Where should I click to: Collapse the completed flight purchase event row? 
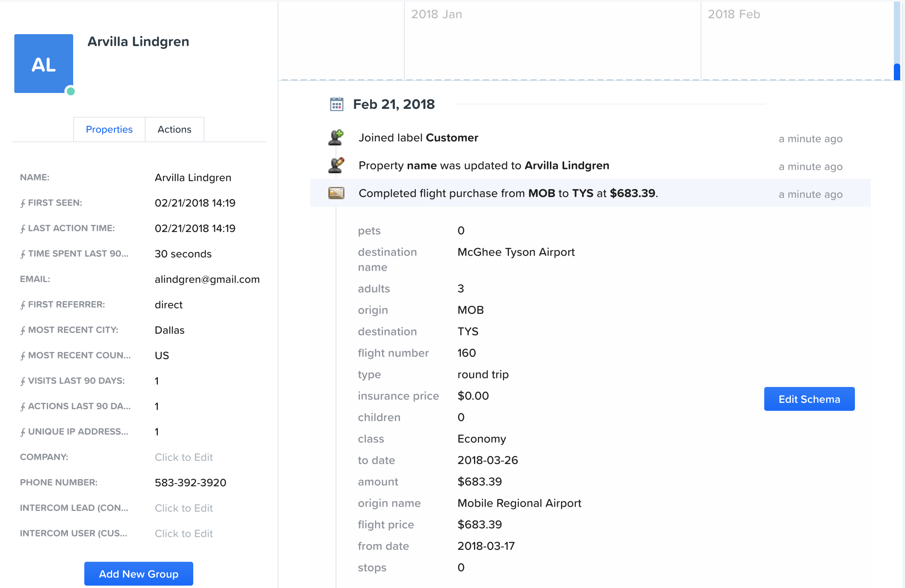[x=508, y=193]
